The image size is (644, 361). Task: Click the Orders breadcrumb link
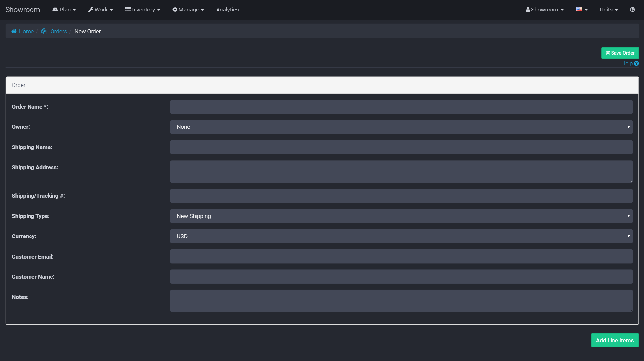point(58,31)
